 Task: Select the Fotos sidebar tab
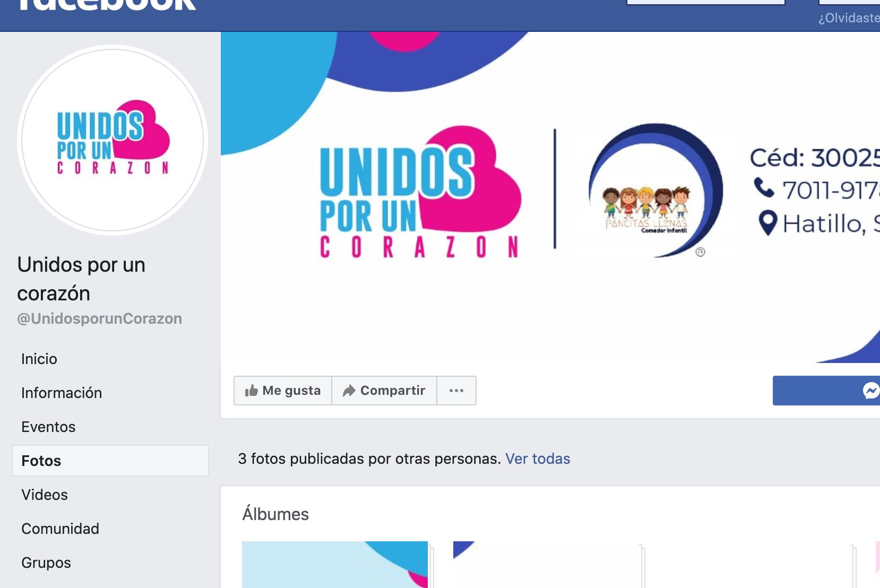110,461
